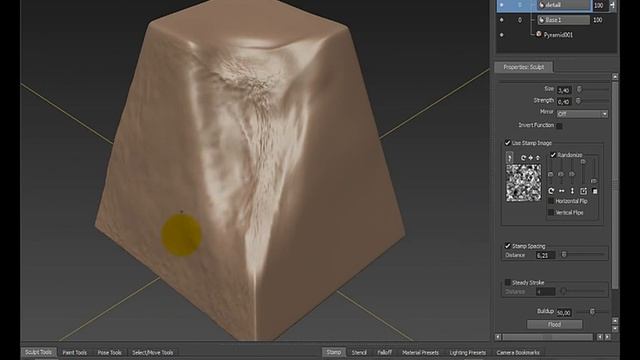Viewport: 640px width, 360px height.
Task: Click Pyramid001 object icon in layer tree
Action: click(539, 34)
